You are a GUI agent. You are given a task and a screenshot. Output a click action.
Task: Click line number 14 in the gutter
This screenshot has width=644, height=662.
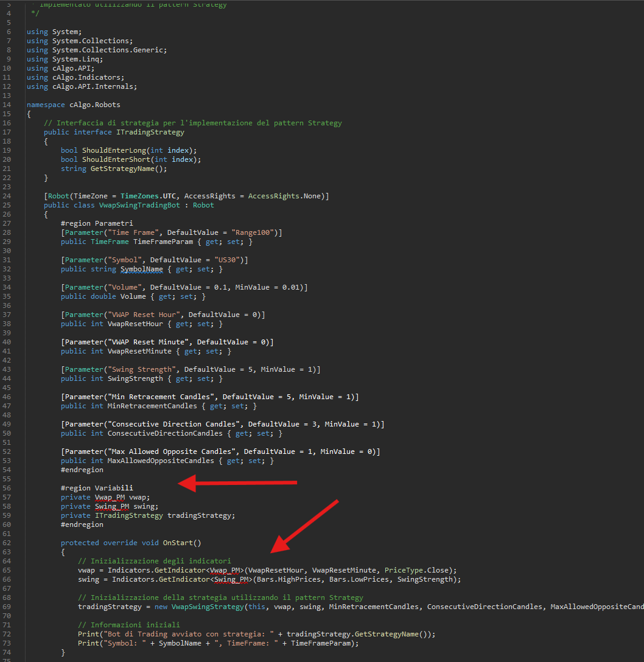[8, 105]
